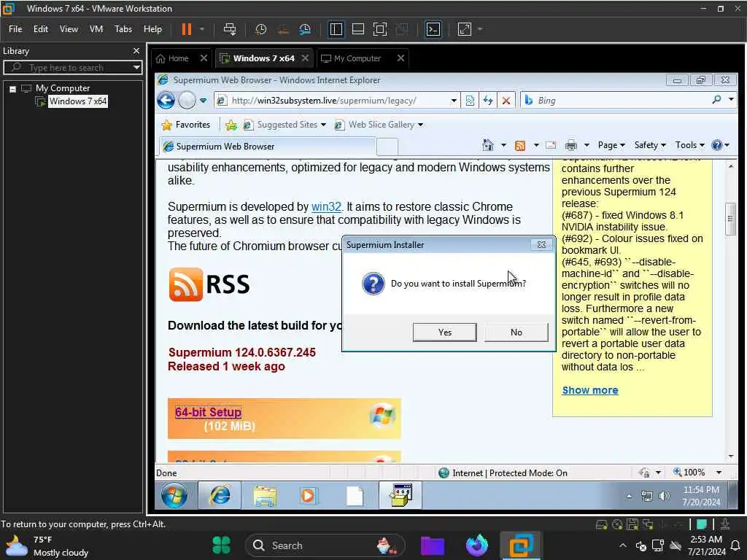Toggle thumbnail bar view icon
This screenshot has height=560, width=747.
pyautogui.click(x=357, y=29)
